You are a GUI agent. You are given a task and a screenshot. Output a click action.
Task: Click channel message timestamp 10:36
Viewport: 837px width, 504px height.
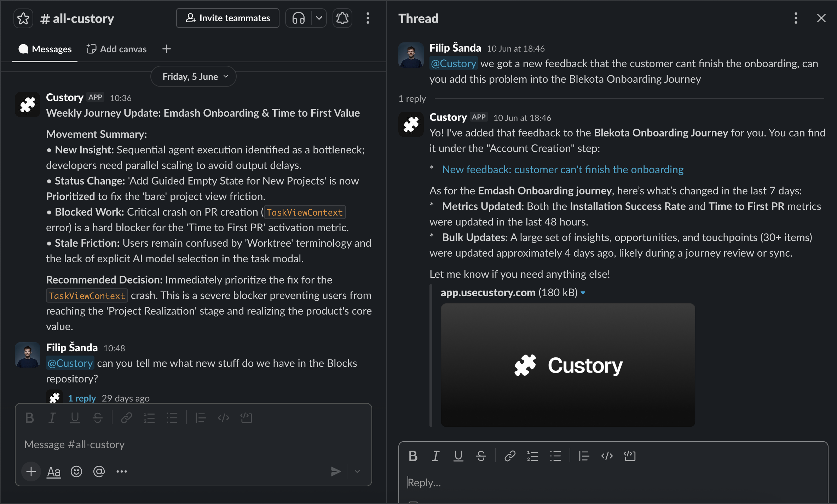(121, 98)
